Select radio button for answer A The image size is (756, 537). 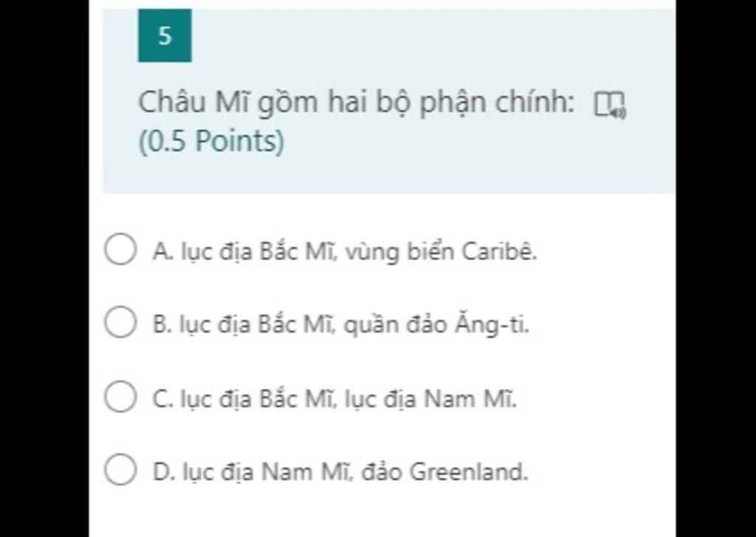(120, 249)
